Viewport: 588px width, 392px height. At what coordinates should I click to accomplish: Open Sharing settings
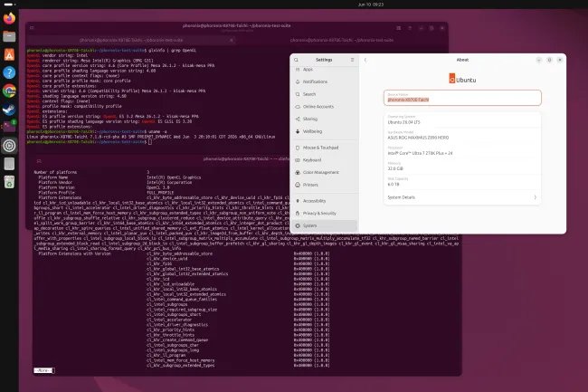pyautogui.click(x=325, y=119)
